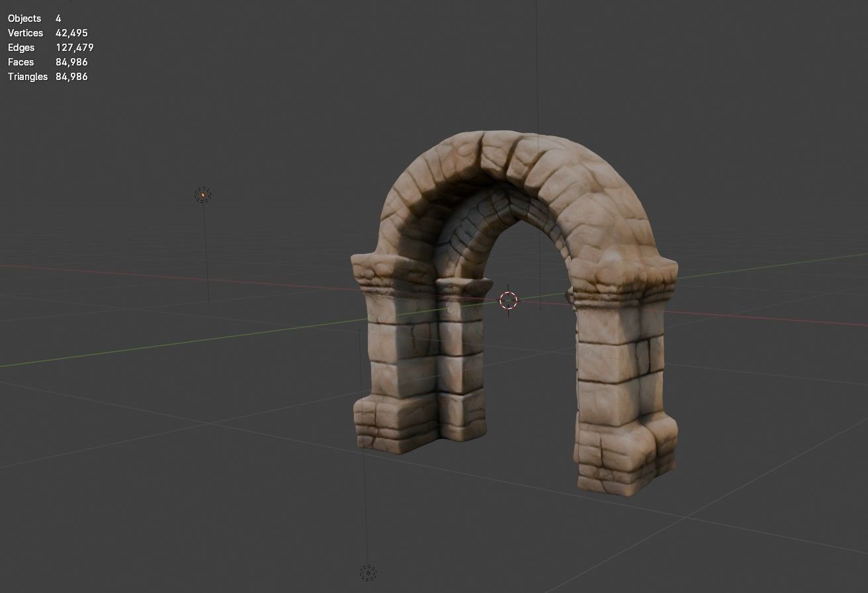The image size is (868, 593).
Task: Click the "Vertices 42,495" statistics row
Action: click(x=48, y=33)
